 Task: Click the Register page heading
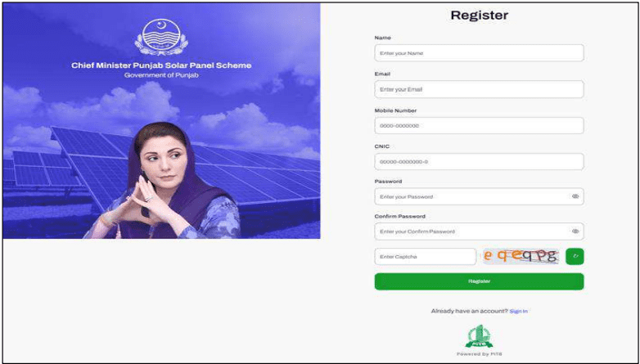click(480, 15)
